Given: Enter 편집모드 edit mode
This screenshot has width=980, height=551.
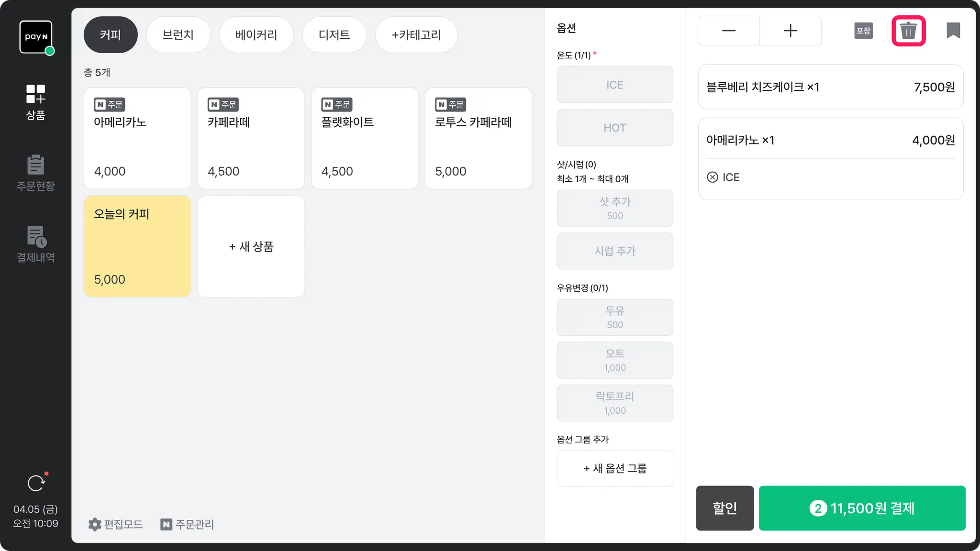Looking at the screenshot, I should 115,524.
